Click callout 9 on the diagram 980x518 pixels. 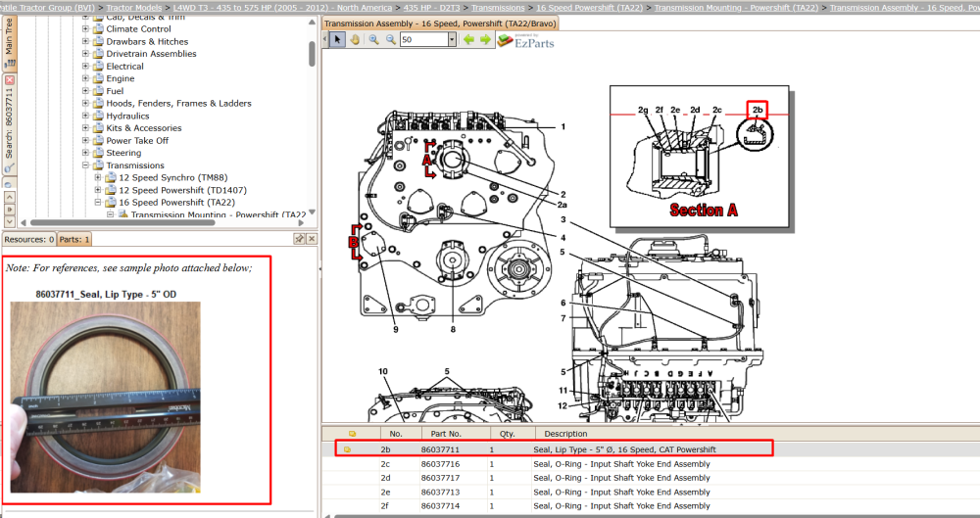click(x=396, y=330)
